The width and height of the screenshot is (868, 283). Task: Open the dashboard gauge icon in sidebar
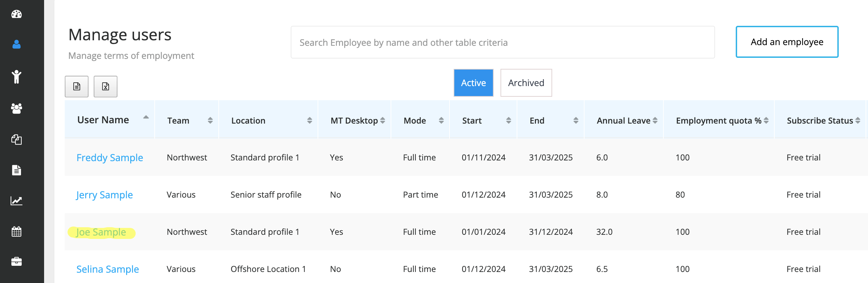tap(17, 14)
